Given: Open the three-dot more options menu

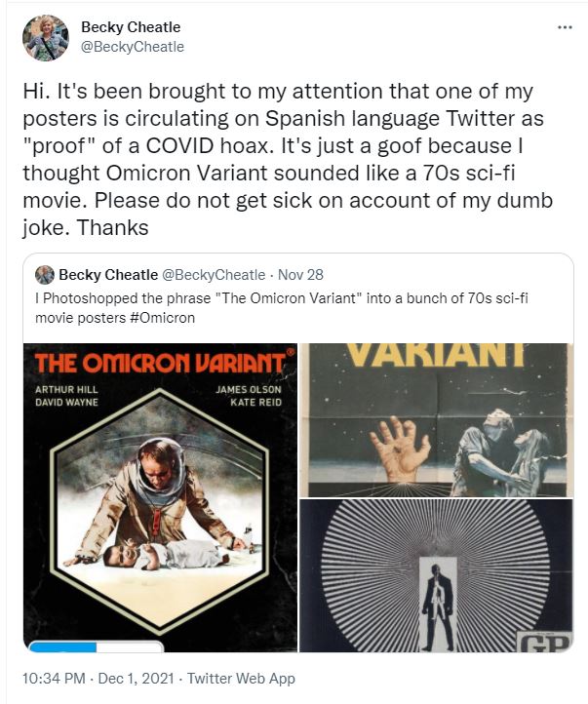Looking at the screenshot, I should (x=565, y=27).
